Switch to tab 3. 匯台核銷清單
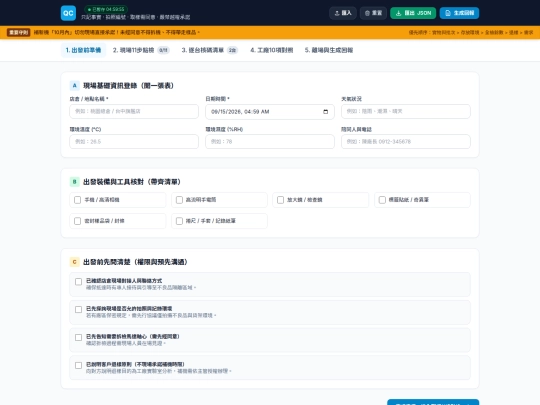Viewport: 540px width, 405px height. pyautogui.click(x=209, y=50)
